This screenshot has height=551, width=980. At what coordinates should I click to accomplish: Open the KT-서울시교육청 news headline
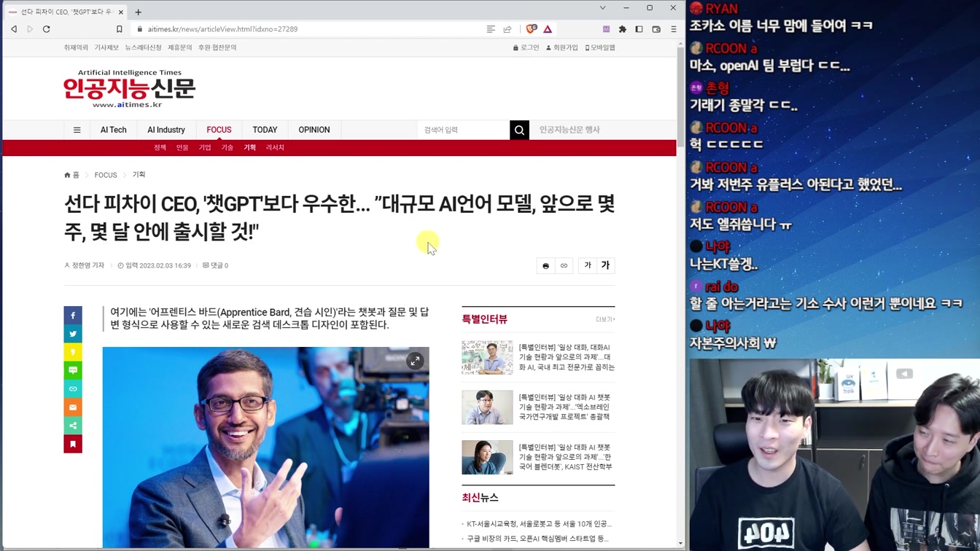tap(539, 524)
